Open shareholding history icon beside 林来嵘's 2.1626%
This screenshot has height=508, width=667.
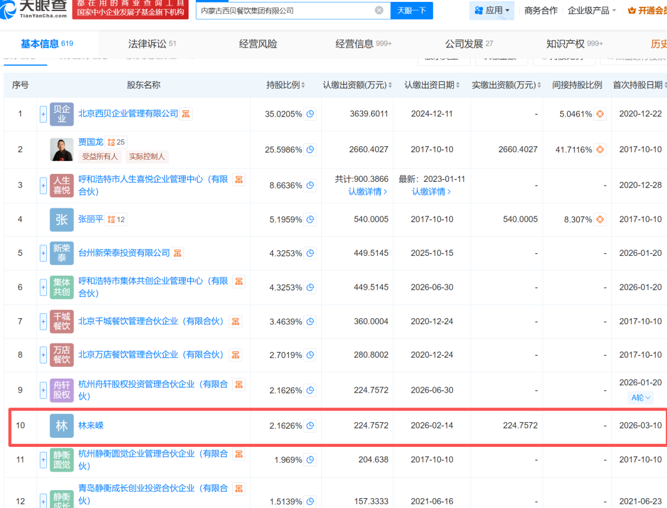tap(310, 425)
